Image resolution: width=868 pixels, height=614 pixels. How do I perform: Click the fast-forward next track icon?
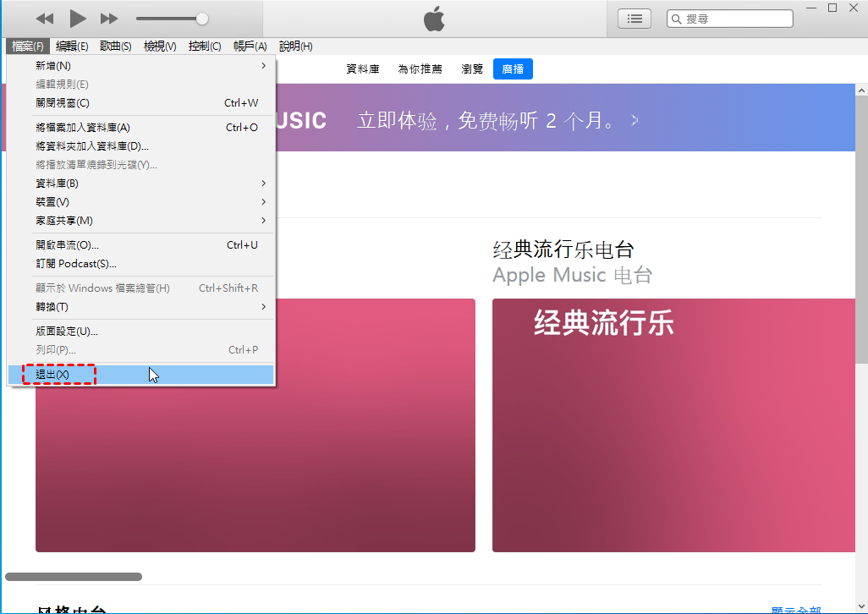pyautogui.click(x=109, y=19)
